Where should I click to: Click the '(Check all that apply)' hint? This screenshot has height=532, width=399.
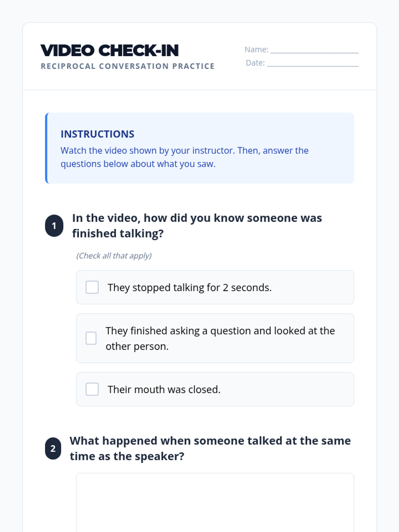point(114,256)
